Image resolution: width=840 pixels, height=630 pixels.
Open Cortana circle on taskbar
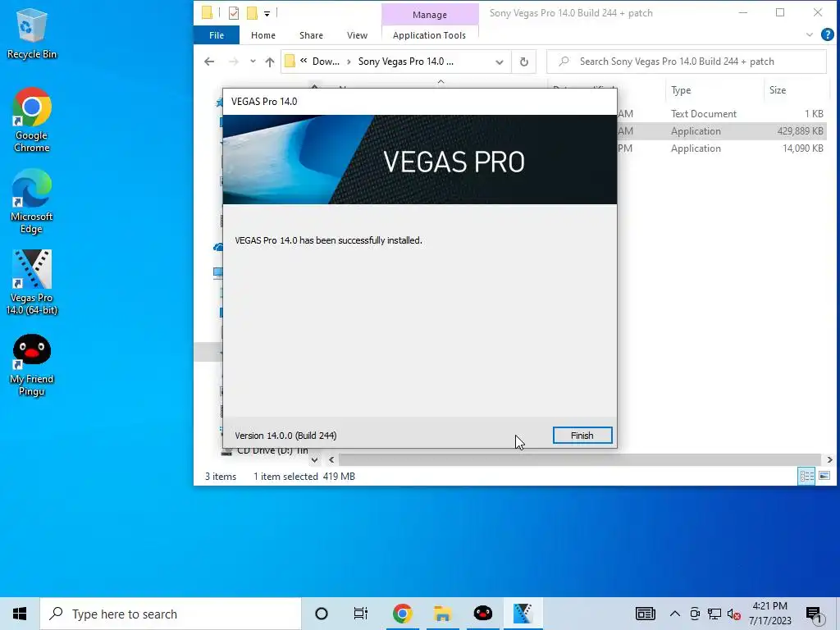[x=322, y=614]
